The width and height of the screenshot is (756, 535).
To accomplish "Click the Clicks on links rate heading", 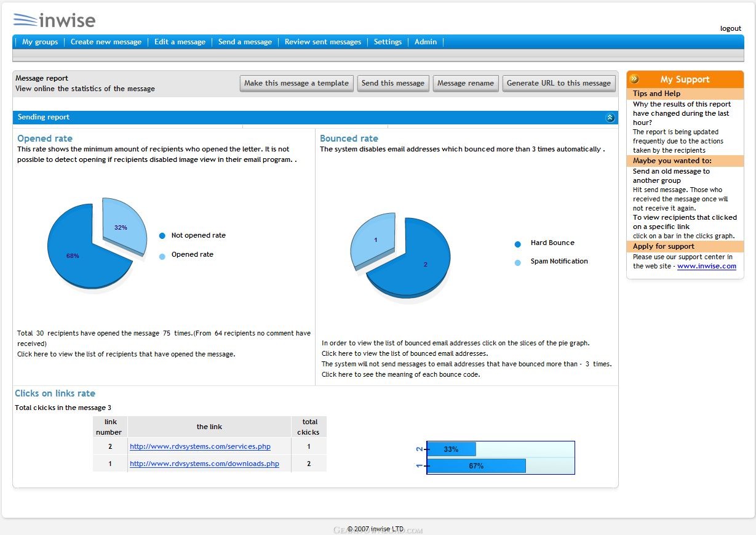I will 55,393.
